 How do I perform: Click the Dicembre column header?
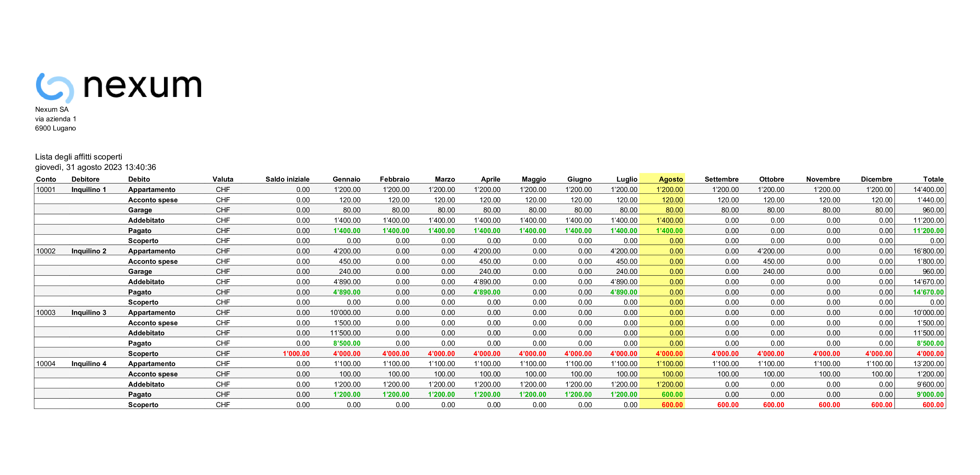point(876,179)
